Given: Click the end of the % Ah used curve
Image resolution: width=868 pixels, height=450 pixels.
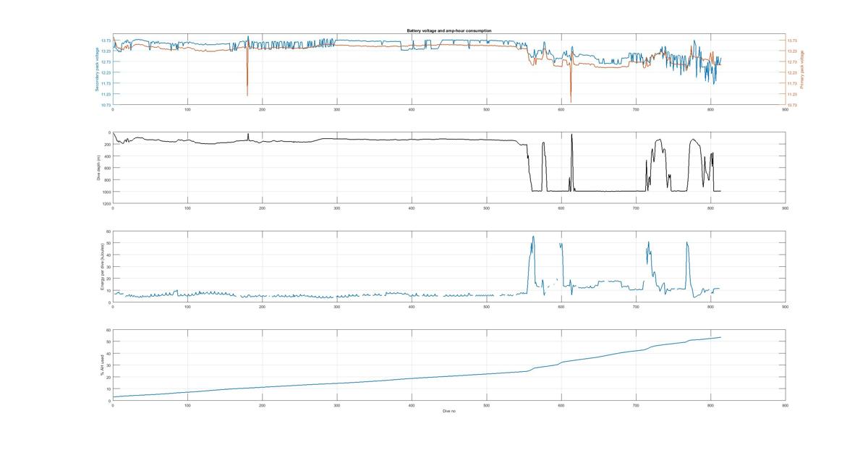Looking at the screenshot, I should (720, 337).
